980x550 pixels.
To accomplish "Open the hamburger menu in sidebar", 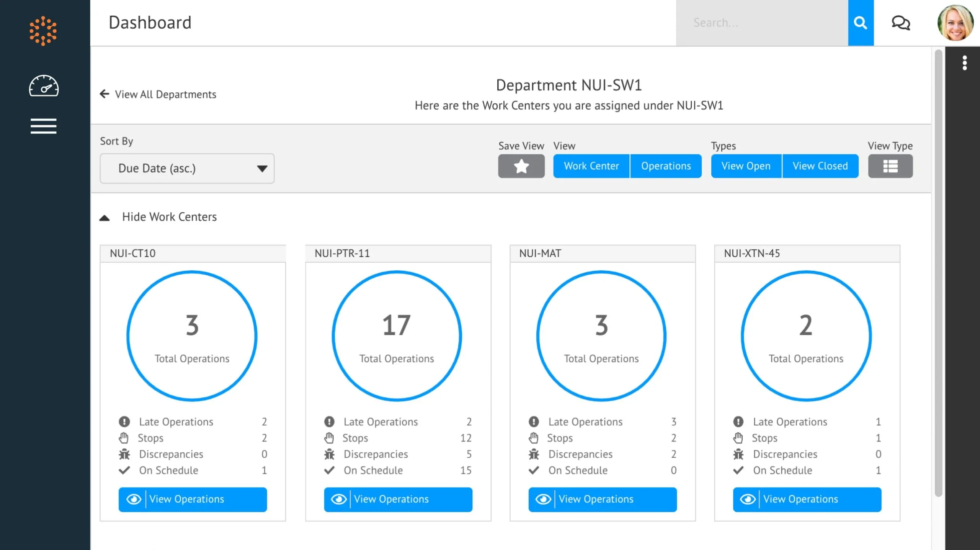I will point(44,126).
